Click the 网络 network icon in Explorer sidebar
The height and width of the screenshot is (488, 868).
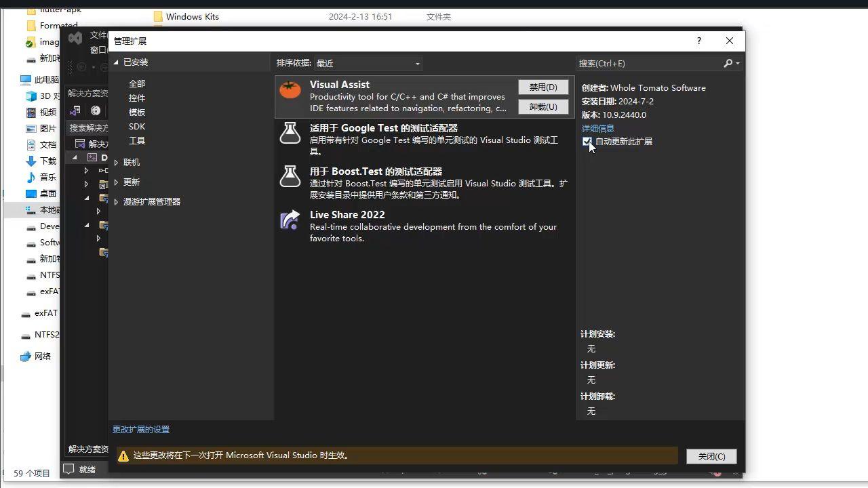click(x=26, y=356)
